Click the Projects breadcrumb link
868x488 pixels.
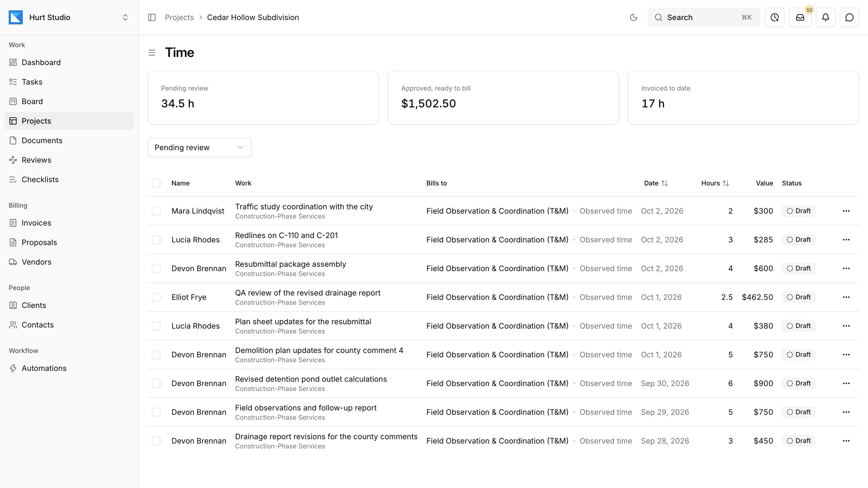[179, 17]
